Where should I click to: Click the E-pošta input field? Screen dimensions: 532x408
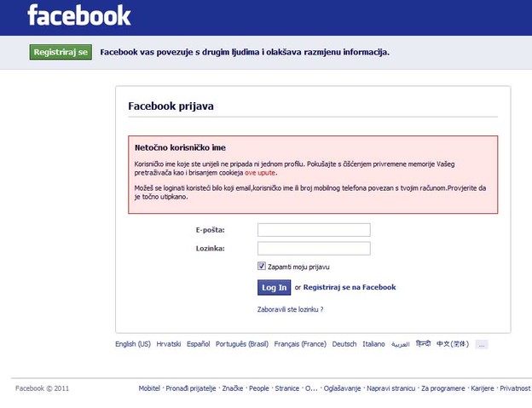point(314,230)
